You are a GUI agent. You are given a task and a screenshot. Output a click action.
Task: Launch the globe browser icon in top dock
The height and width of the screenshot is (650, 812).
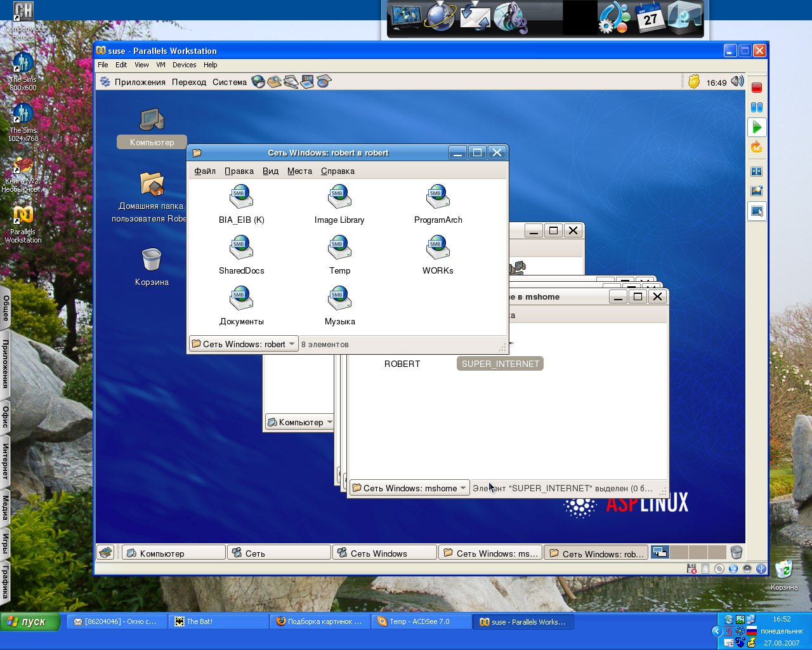click(440, 16)
